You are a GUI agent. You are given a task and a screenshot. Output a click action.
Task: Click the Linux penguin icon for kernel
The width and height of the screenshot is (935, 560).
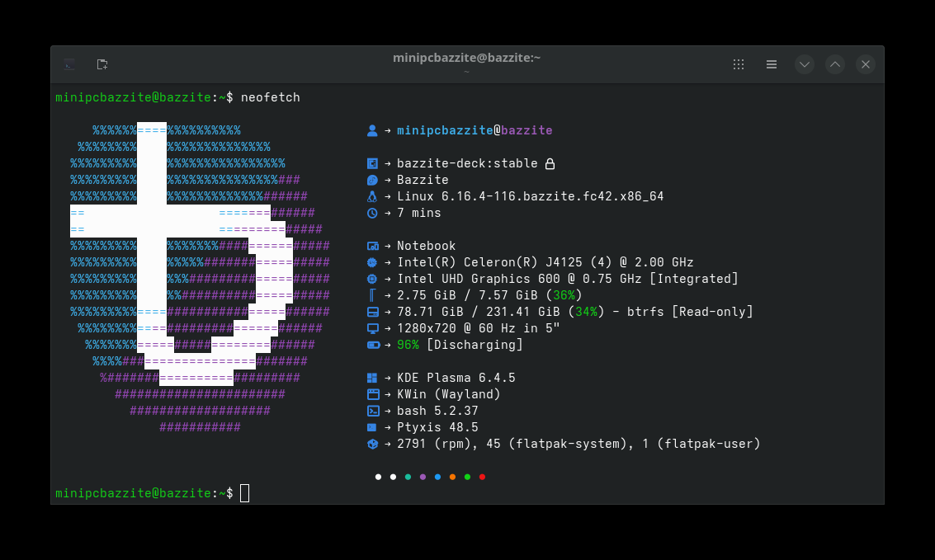pos(372,196)
